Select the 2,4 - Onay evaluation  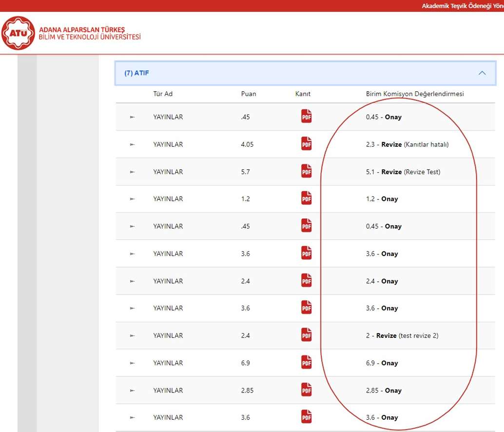[382, 281]
